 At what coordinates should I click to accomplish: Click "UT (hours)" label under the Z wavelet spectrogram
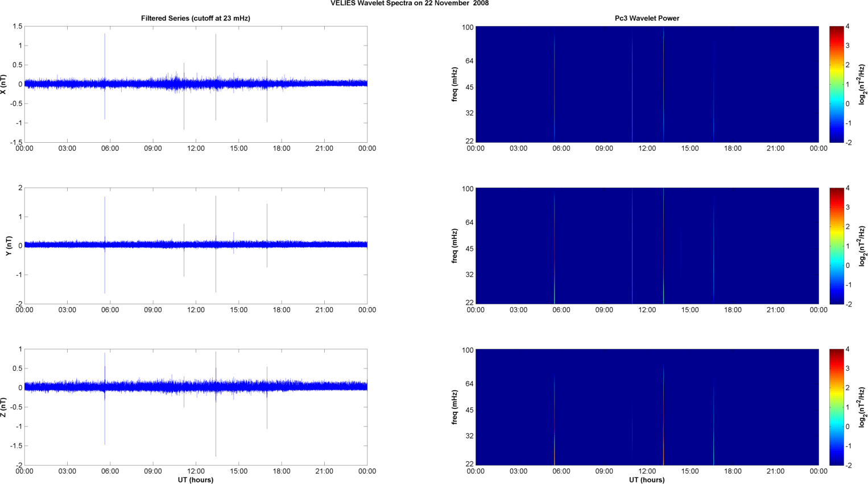click(647, 480)
